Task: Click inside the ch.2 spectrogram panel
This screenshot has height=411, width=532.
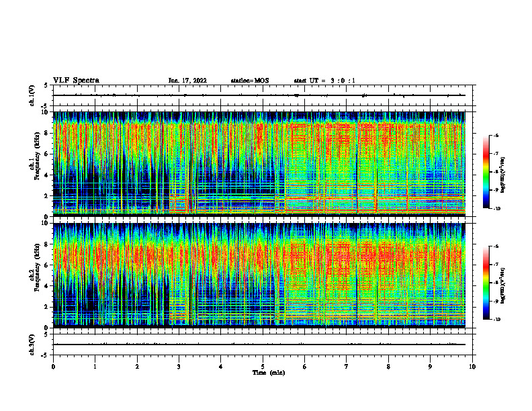Action: [x=259, y=275]
